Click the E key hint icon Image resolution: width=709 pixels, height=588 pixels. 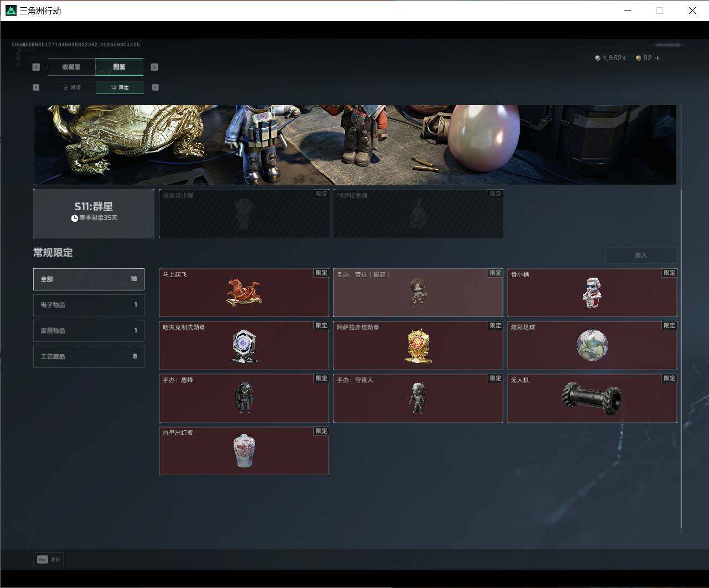(x=154, y=67)
